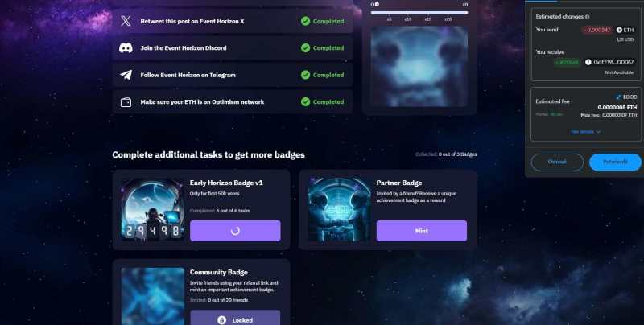Click the outlined reject button in wallet popup
This screenshot has width=644, height=325.
tap(557, 162)
